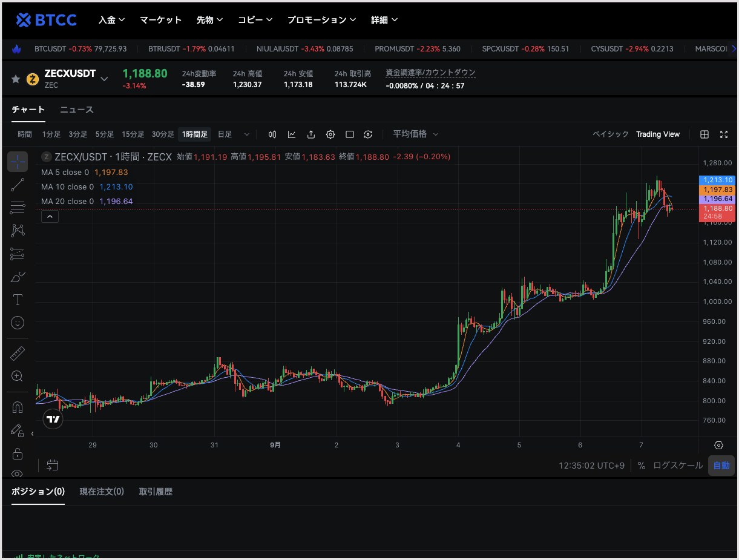Toggle 自動 auto scale

[x=721, y=466]
